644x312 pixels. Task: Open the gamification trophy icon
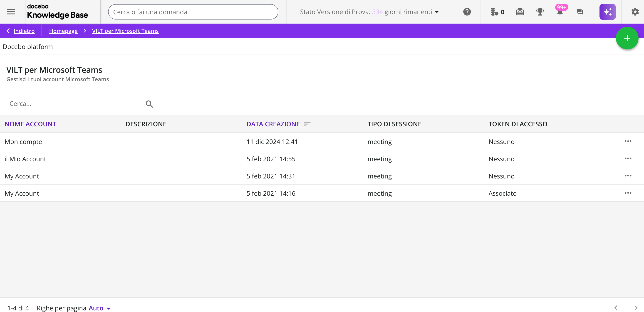(x=540, y=12)
